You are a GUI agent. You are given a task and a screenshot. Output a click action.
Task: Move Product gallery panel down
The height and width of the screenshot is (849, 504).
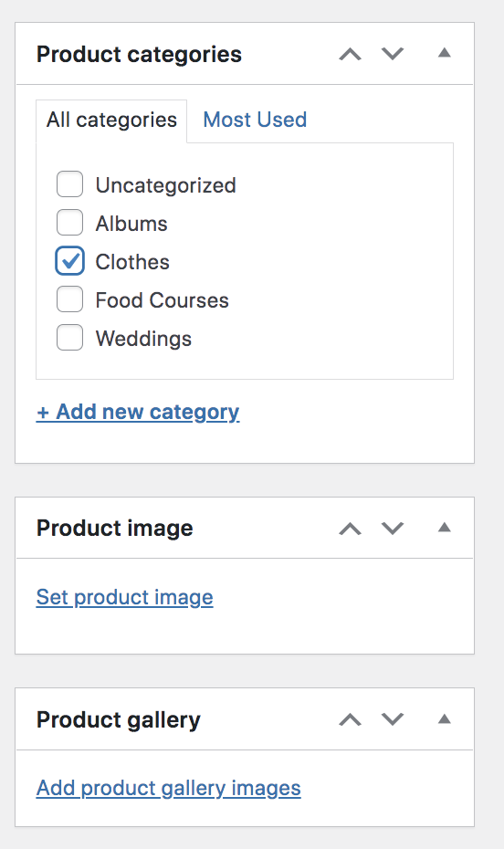click(x=393, y=719)
